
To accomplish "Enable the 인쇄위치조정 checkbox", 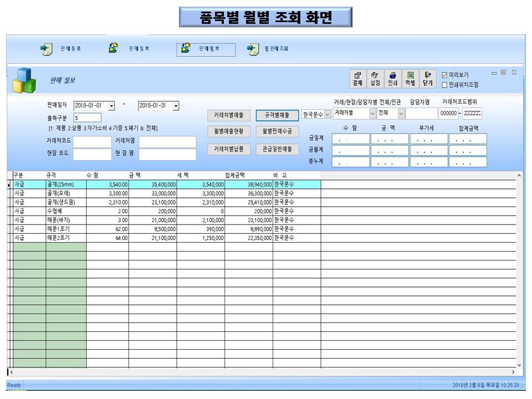I will (x=444, y=85).
